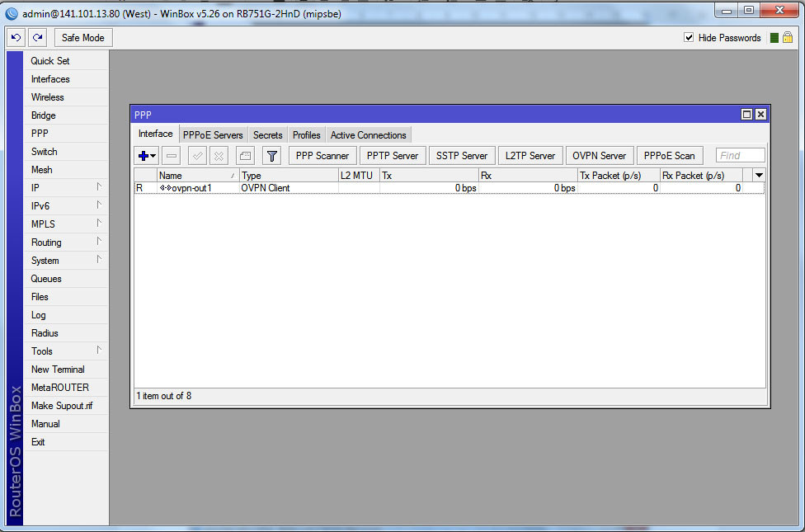
Task: Click the OVPN Server button
Action: pos(600,156)
